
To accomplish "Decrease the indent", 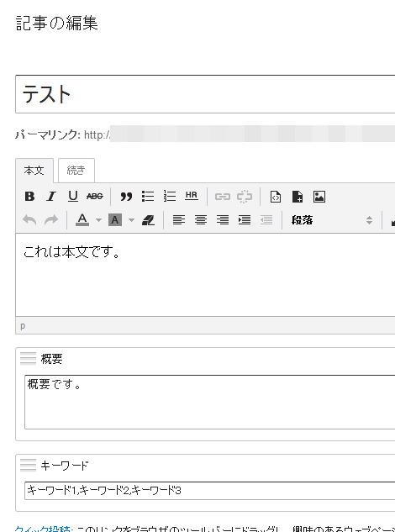I will 266,220.
